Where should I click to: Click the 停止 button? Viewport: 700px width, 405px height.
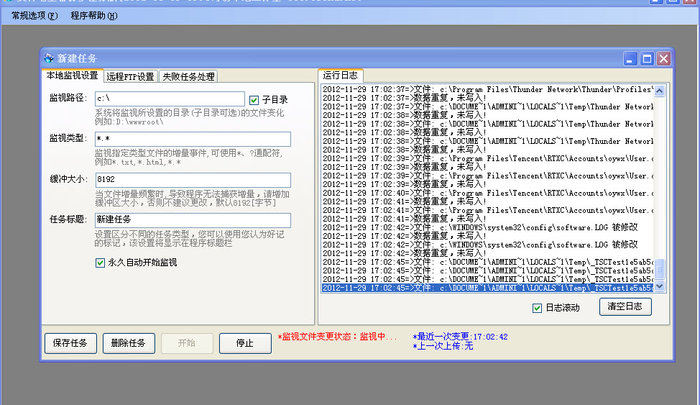[245, 343]
